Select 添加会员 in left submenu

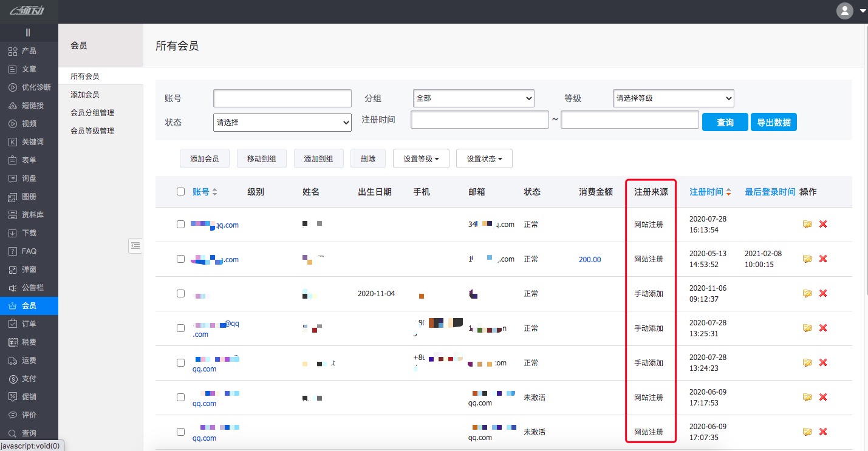85,95
